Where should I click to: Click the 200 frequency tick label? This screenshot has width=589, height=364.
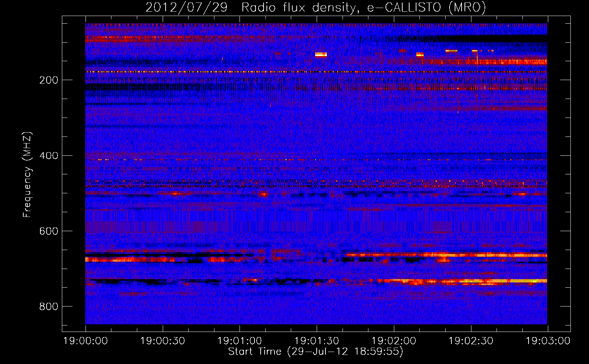tap(49, 80)
